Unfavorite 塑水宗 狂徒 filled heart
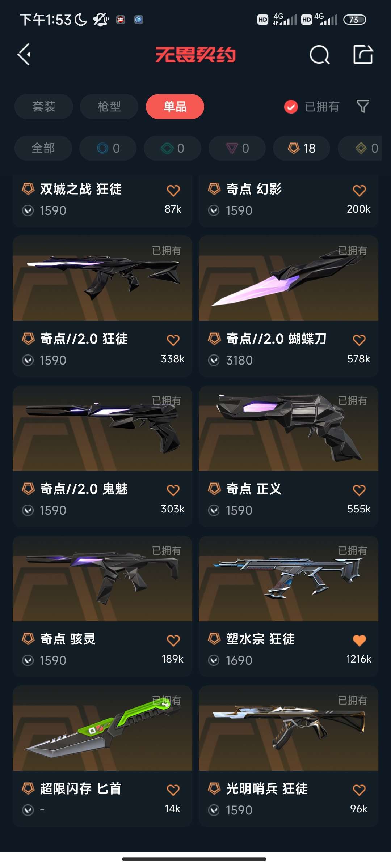The image size is (391, 868). (x=359, y=641)
